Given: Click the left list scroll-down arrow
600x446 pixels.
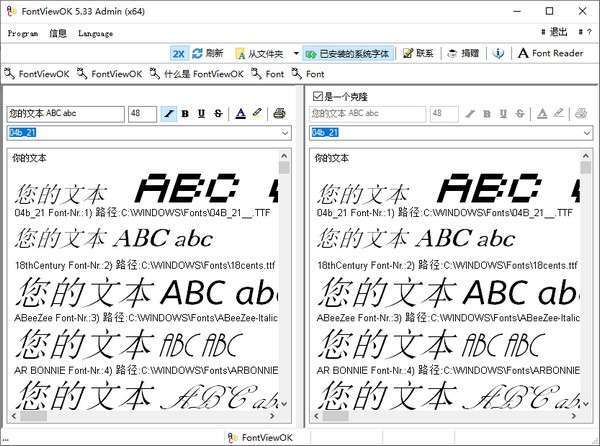Looking at the screenshot, I should pyautogui.click(x=284, y=404).
